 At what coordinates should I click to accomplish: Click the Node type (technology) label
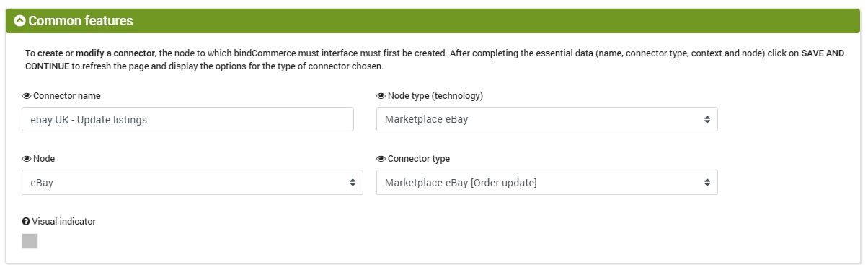435,96
